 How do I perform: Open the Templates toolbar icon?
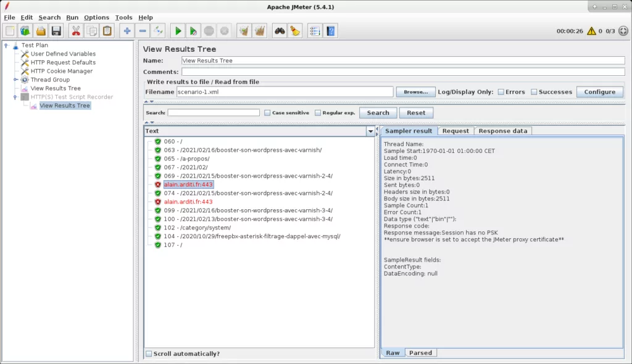25,31
